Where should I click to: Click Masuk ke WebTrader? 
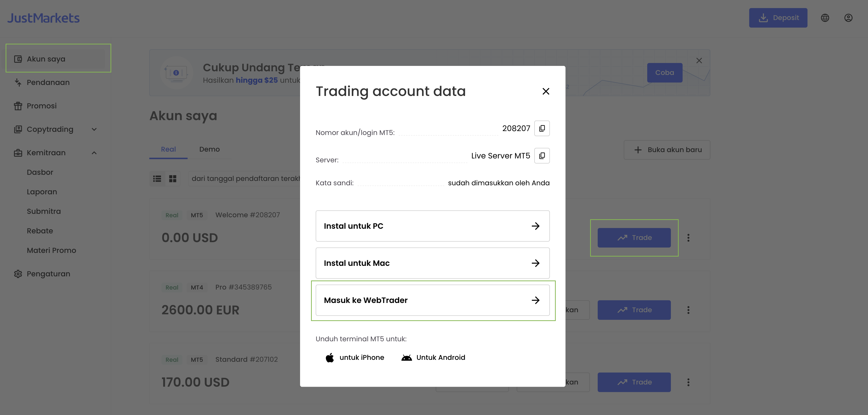432,300
